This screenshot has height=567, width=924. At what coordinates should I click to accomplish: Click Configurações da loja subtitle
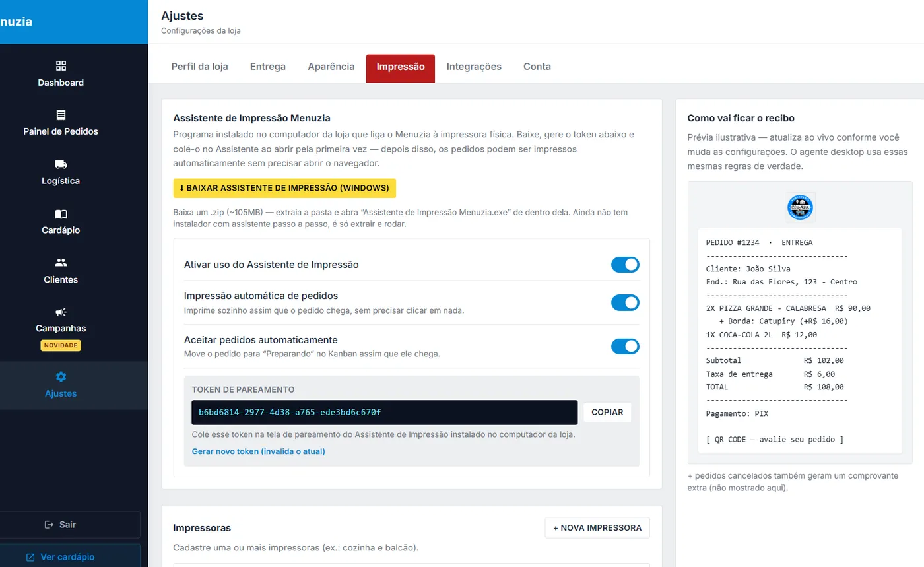[x=201, y=31]
